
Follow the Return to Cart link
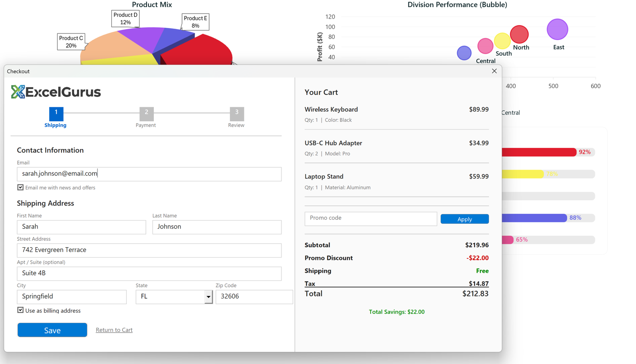(x=114, y=330)
